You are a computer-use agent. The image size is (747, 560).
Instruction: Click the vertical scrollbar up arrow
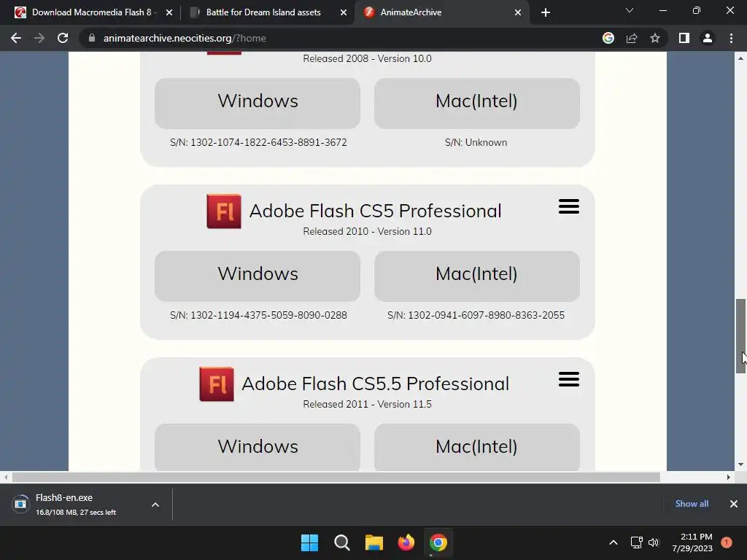pos(740,58)
